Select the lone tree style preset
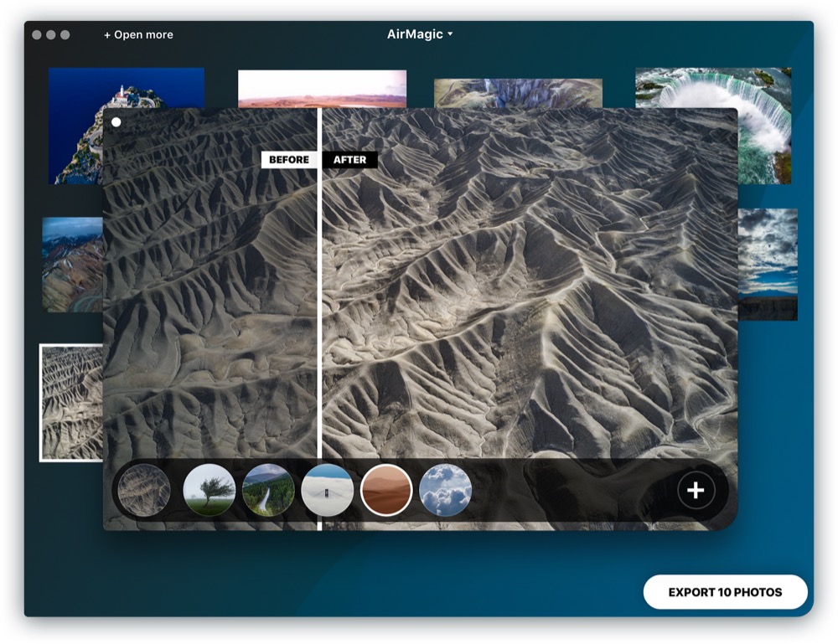The width and height of the screenshot is (838, 644). [x=209, y=490]
